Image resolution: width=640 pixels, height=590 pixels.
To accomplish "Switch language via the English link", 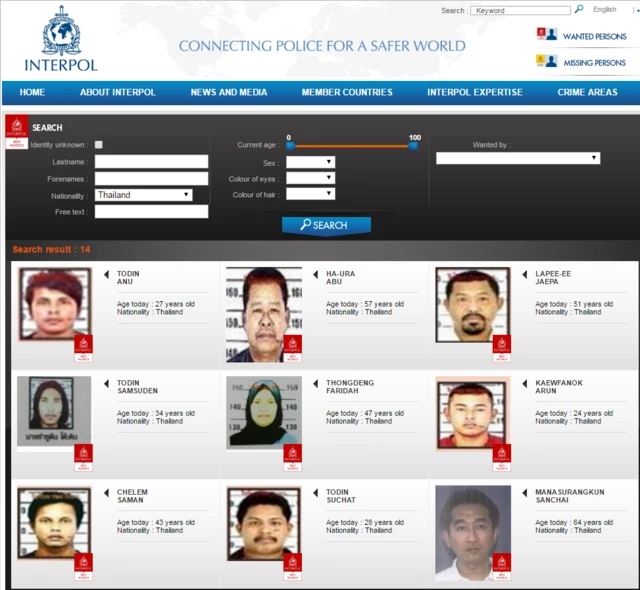I will 604,10.
